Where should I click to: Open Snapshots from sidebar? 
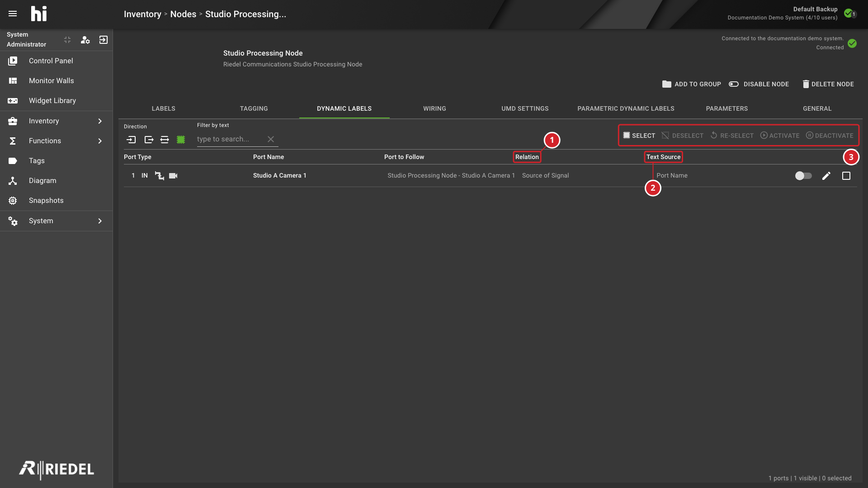[x=57, y=200]
